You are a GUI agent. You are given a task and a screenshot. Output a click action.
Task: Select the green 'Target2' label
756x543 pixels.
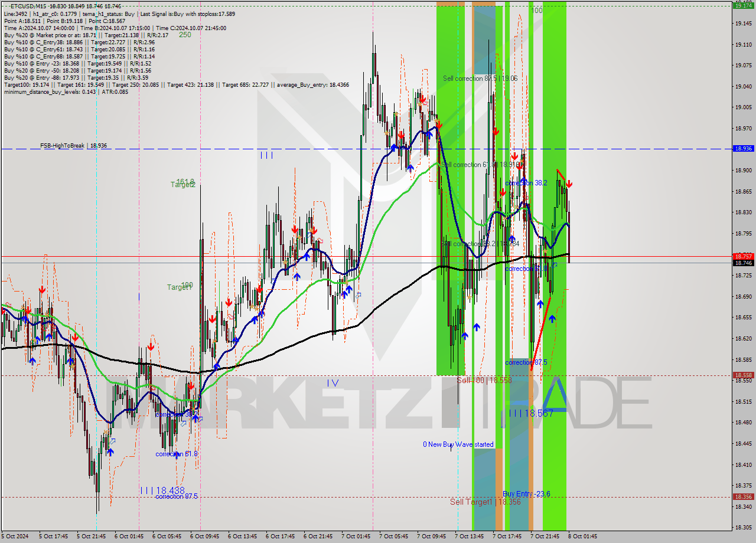pos(183,185)
